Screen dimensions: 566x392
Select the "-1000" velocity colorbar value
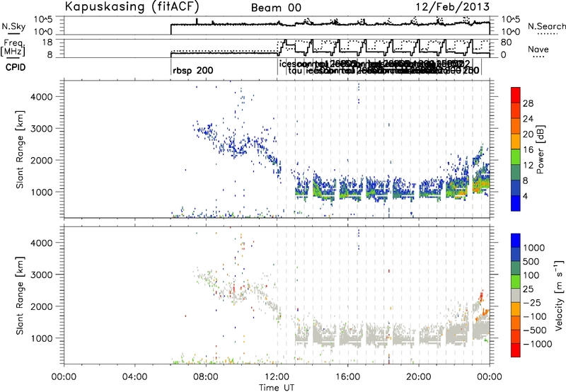pos(538,344)
